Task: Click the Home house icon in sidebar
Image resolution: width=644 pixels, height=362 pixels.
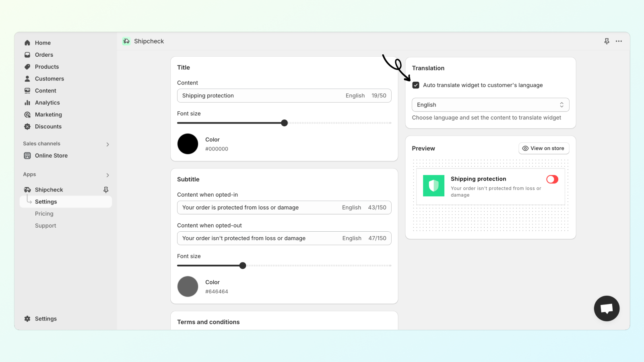Action: tap(27, 43)
